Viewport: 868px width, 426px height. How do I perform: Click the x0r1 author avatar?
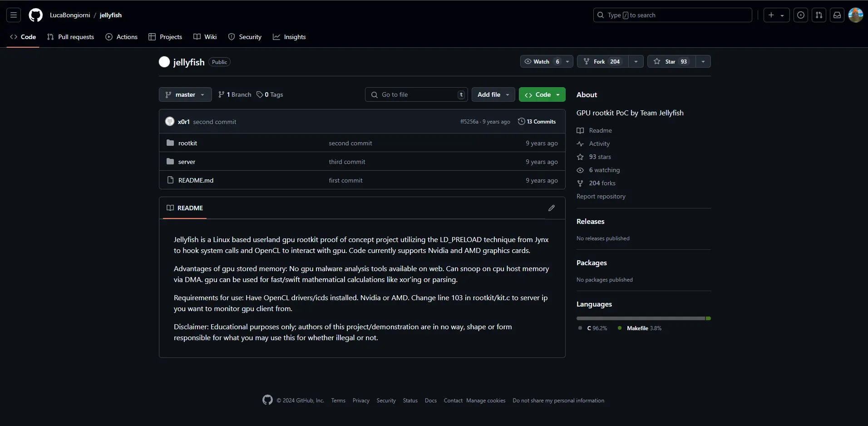(170, 121)
